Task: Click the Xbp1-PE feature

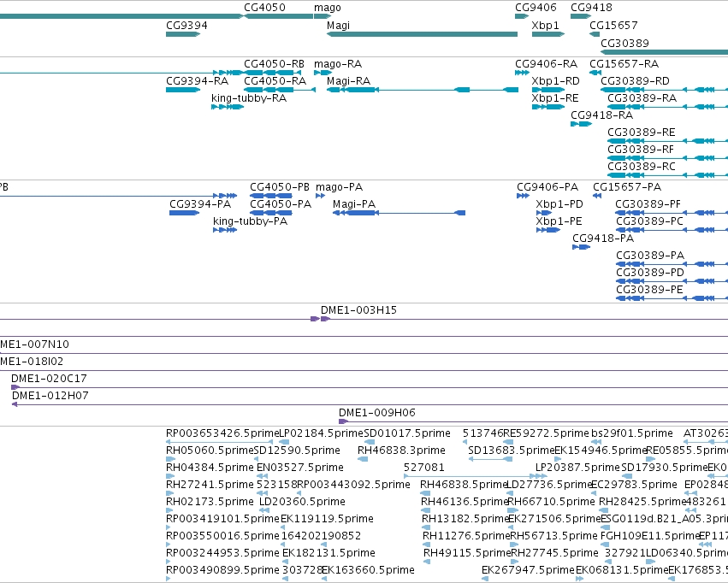Action: pos(548,230)
